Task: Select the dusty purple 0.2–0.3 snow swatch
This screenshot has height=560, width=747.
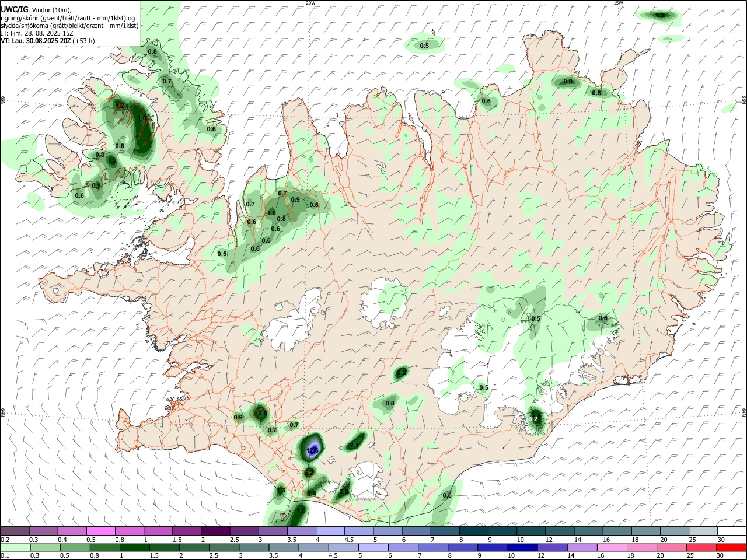Action: (x=15, y=531)
